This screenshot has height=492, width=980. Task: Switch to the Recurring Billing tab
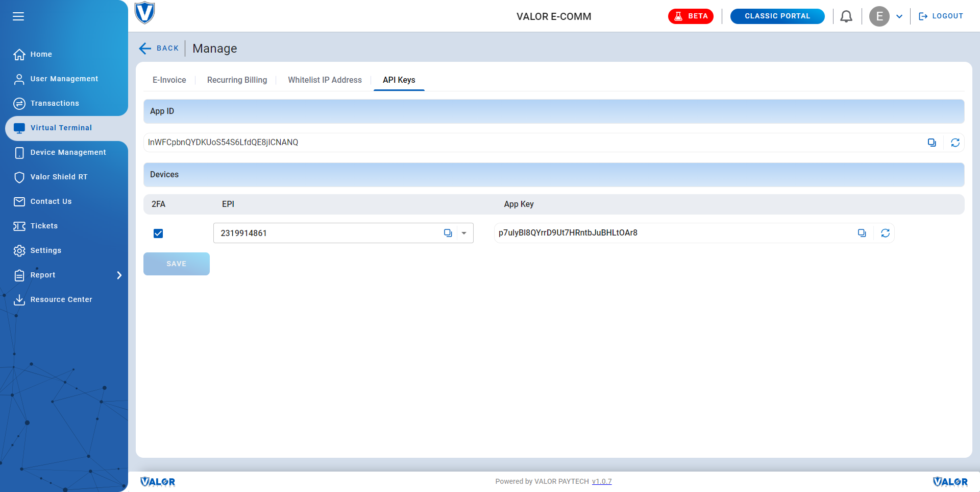point(237,80)
